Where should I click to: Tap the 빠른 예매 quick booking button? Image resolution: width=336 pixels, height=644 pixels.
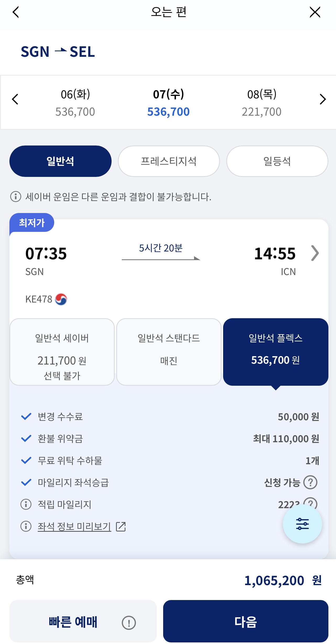click(73, 621)
